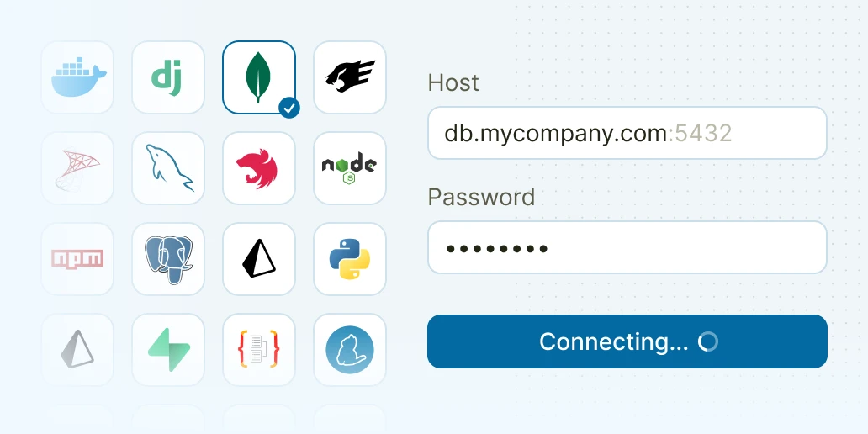Image resolution: width=868 pixels, height=434 pixels.
Task: Select the PostgreSQL elephant tile
Action: pos(168,259)
